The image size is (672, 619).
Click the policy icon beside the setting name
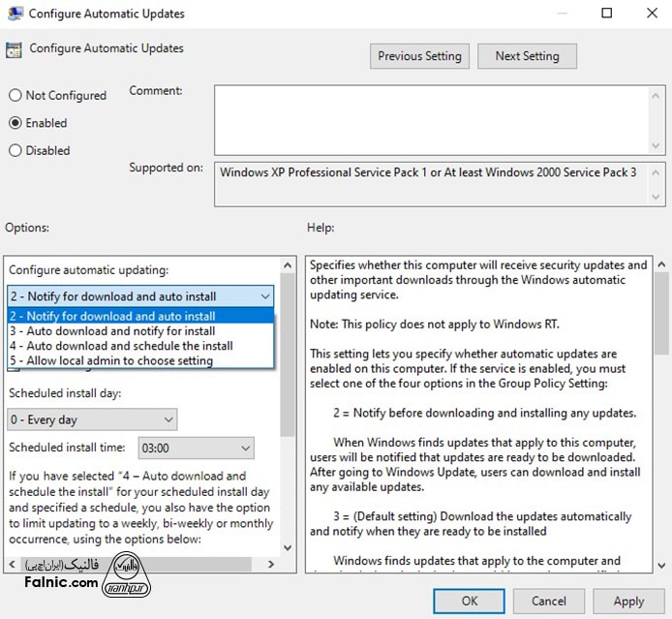(15, 49)
